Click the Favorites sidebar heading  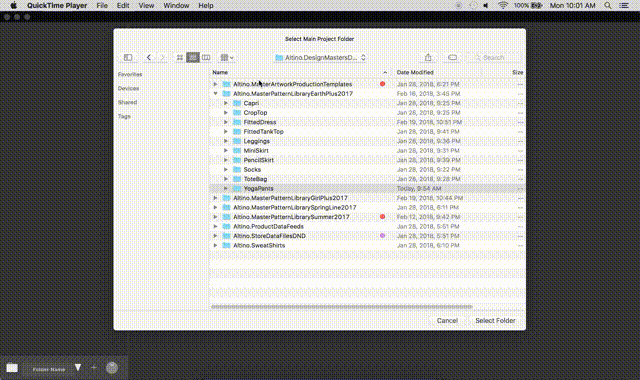(130, 74)
